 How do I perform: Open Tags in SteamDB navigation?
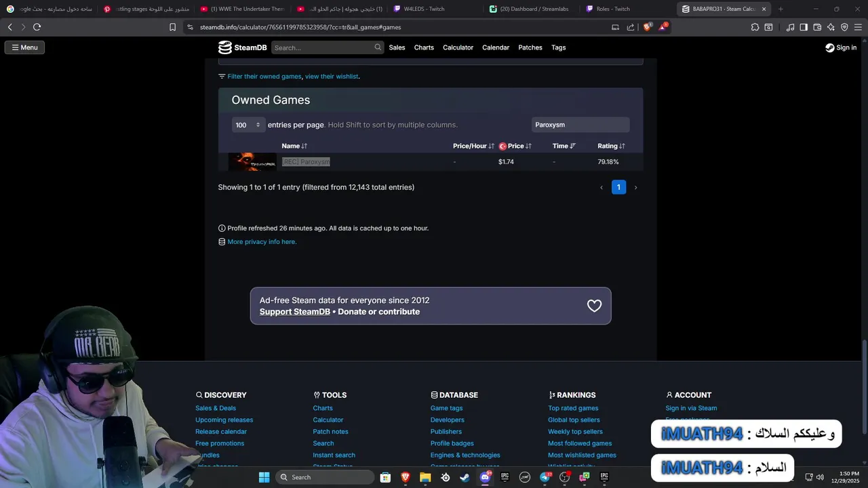coord(558,47)
